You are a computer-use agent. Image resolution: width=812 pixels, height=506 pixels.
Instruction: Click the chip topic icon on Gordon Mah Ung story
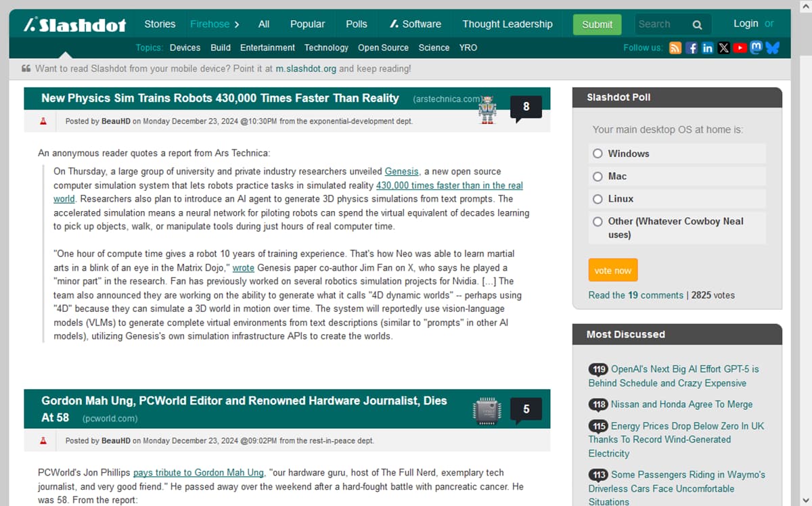click(487, 411)
